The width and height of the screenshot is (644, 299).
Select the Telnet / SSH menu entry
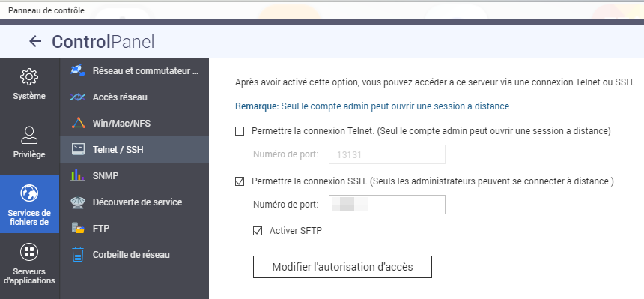click(x=134, y=149)
